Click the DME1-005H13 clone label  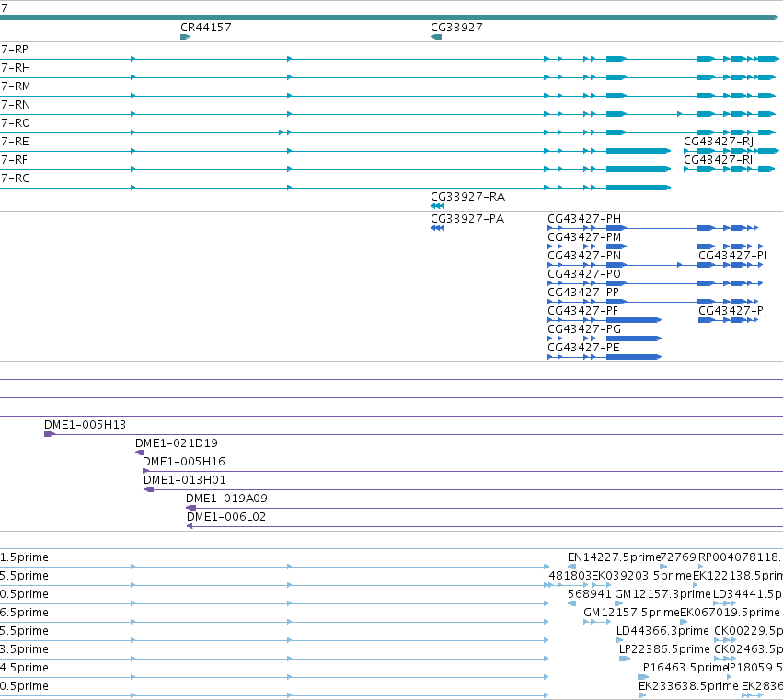point(85,425)
